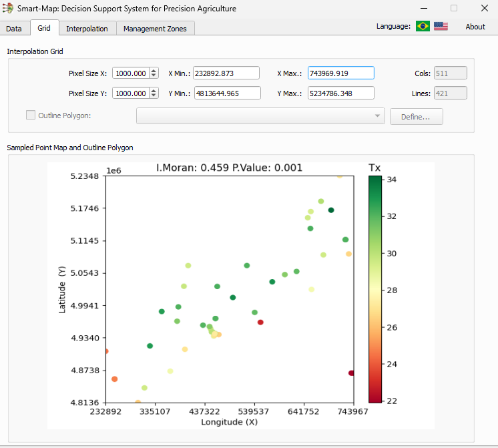Click the Y Min. input field
498x448 pixels.
pos(226,93)
